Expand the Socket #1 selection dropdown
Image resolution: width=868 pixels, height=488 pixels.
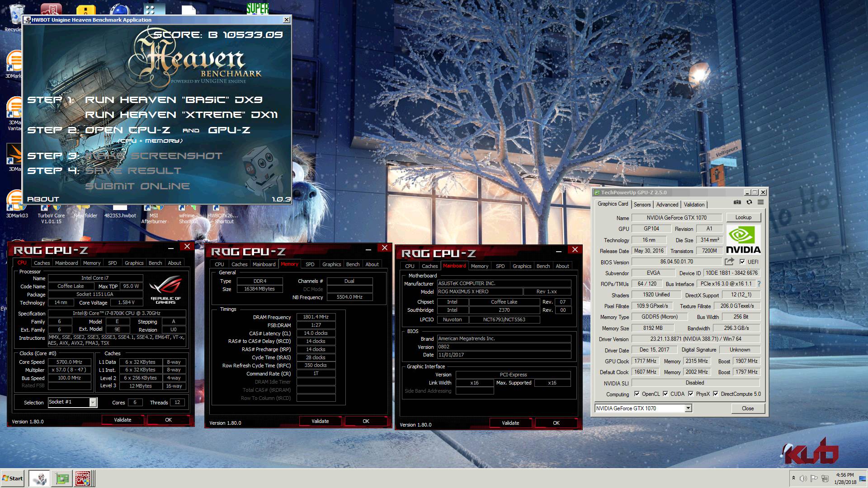(93, 402)
